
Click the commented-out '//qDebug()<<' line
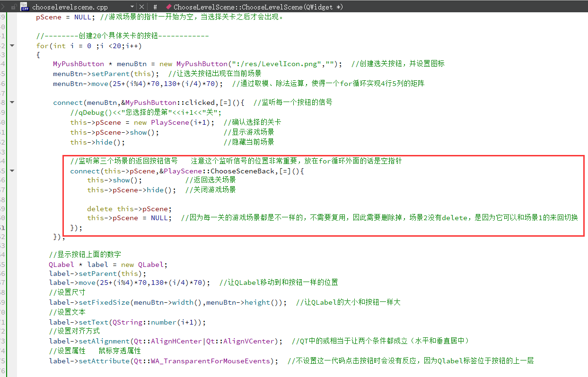pyautogui.click(x=146, y=112)
